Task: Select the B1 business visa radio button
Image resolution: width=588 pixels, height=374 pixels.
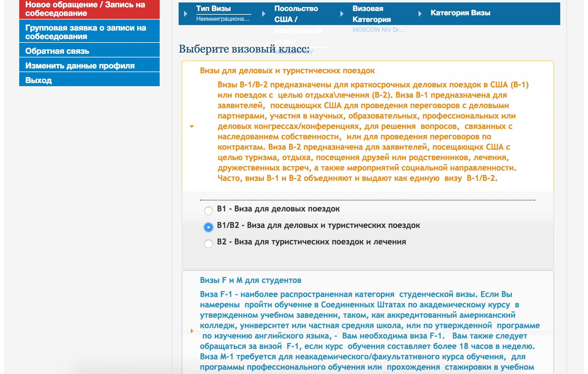Action: point(209,210)
